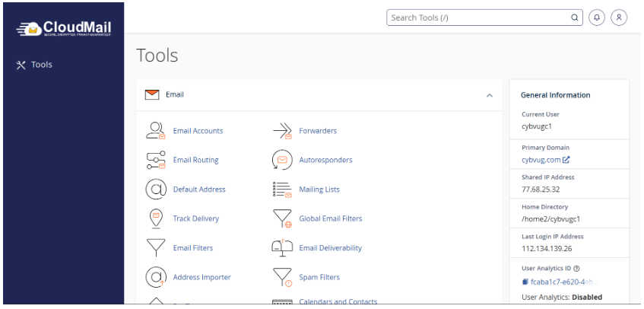Open the Email Filters link
The width and height of the screenshot is (644, 309).
point(193,248)
